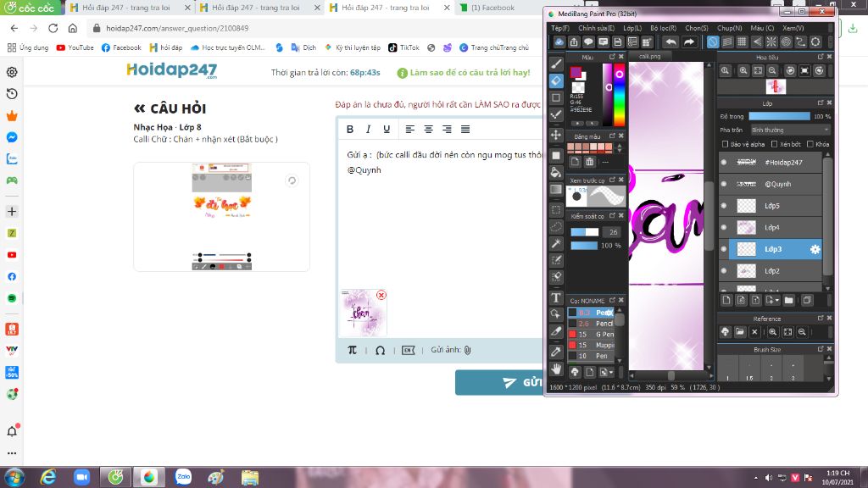This screenshot has height=488, width=868.
Task: Undock the Brush Size panel
Action: [x=821, y=349]
